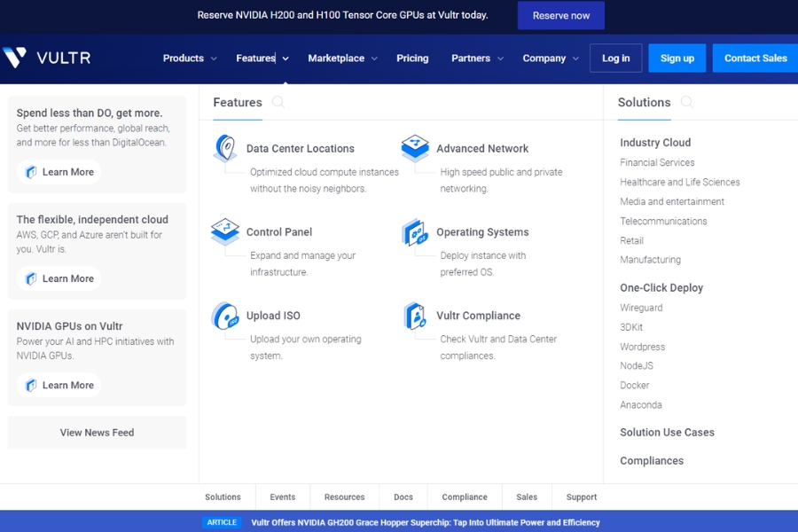This screenshot has height=532, width=798.
Task: Click search icon beside Features heading
Action: [x=278, y=102]
